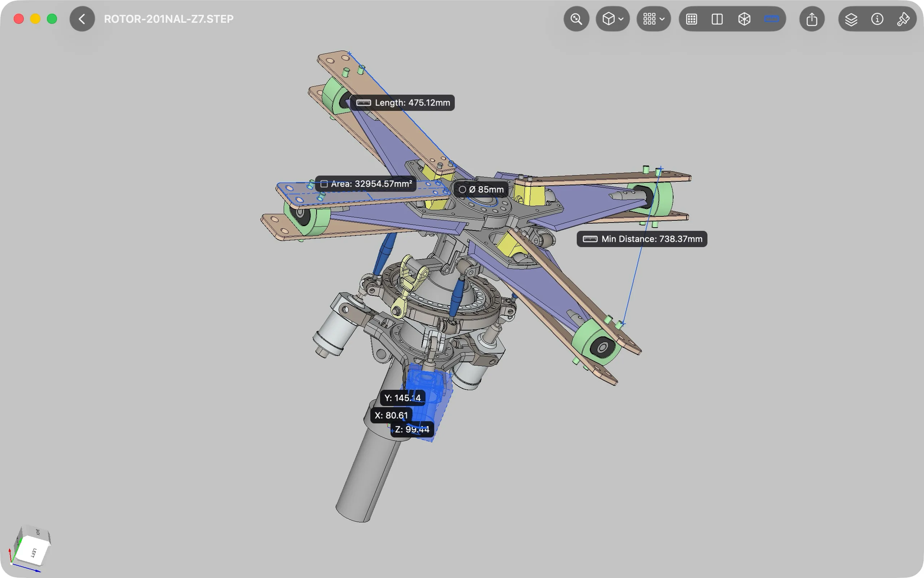Toggle the split section view icon
The width and height of the screenshot is (924, 578).
click(x=717, y=19)
